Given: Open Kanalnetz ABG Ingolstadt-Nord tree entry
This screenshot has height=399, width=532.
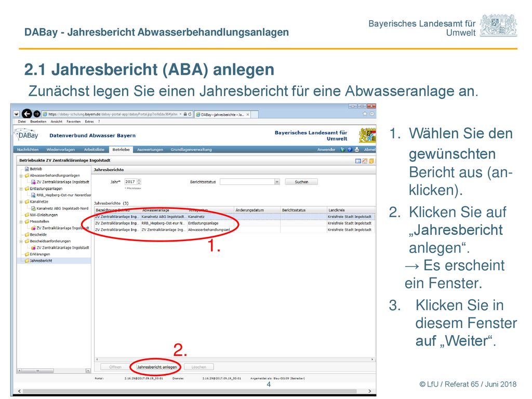Looking at the screenshot, I should 60,208.
